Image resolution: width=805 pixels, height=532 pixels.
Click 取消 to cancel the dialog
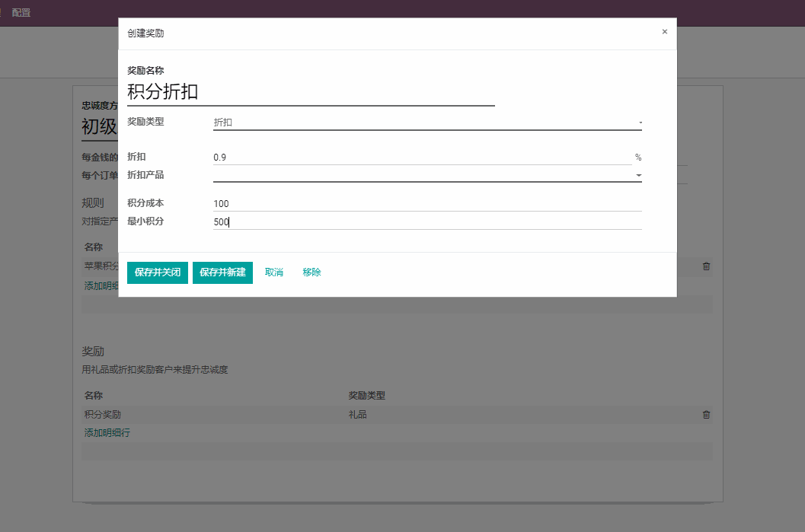tap(273, 272)
